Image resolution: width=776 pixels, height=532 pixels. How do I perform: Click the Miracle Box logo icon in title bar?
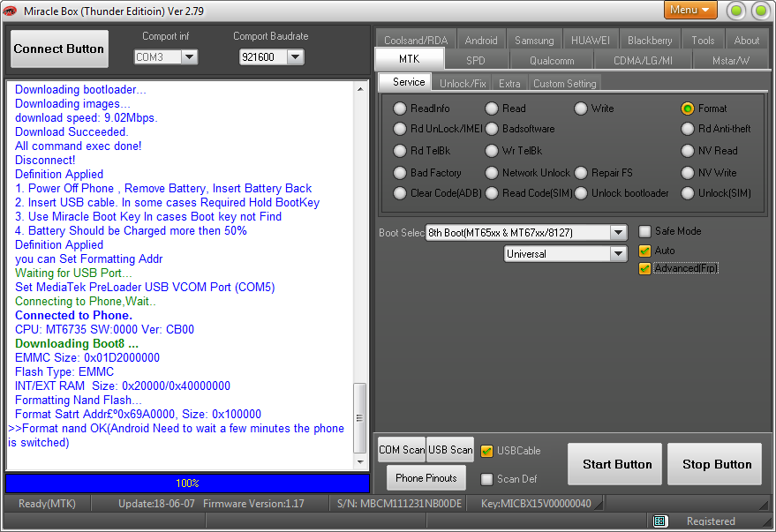point(10,11)
